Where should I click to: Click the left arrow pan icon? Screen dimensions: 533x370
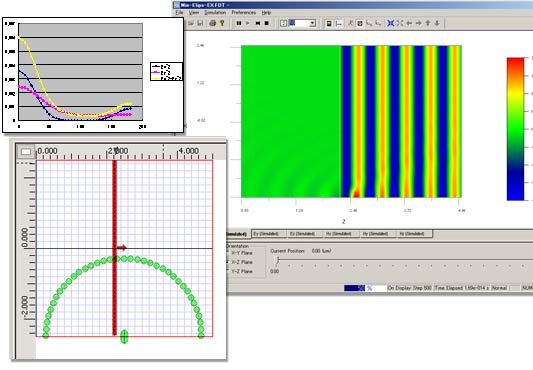pyautogui.click(x=409, y=23)
